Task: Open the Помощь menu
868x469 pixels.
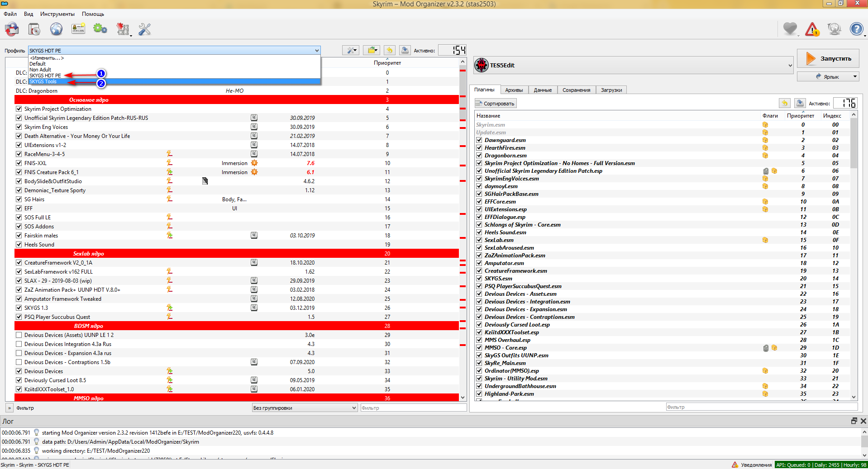Action: pyautogui.click(x=93, y=14)
